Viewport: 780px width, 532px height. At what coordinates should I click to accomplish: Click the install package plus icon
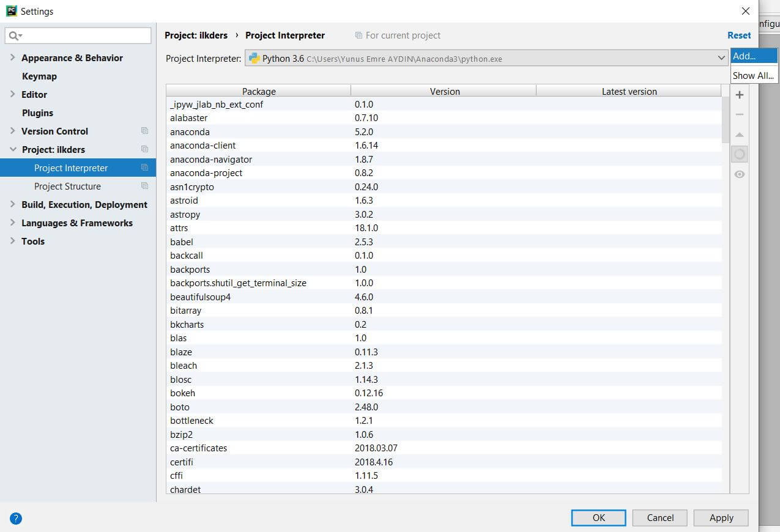coord(740,95)
